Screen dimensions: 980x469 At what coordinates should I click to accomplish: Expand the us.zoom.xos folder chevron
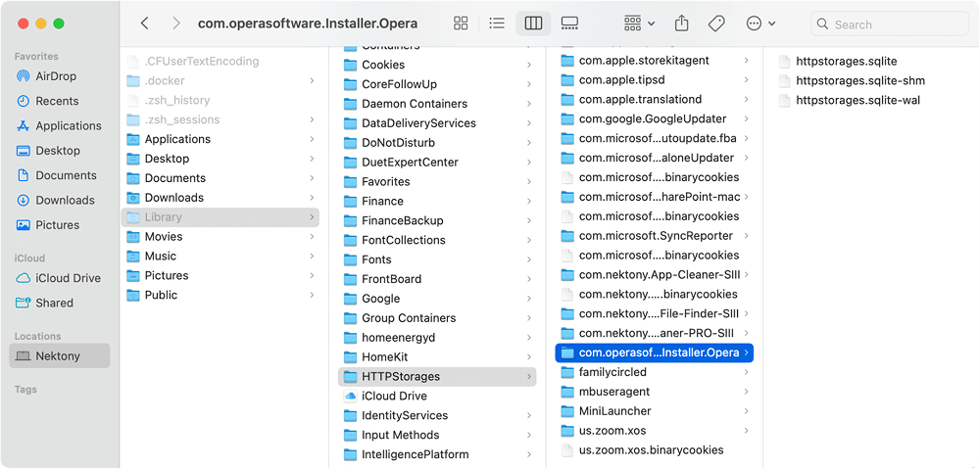click(746, 431)
